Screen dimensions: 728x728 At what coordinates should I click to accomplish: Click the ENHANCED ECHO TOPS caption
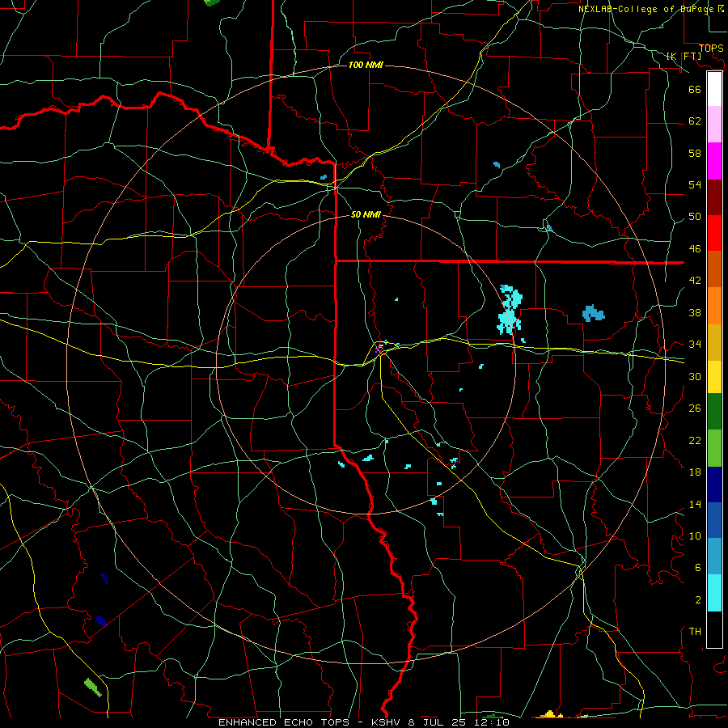point(363,722)
